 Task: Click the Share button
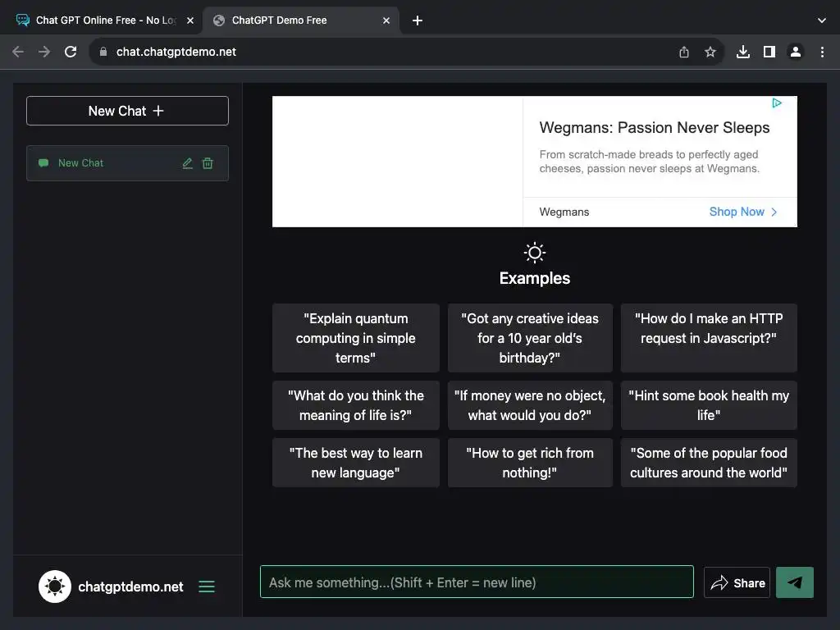pos(737,582)
